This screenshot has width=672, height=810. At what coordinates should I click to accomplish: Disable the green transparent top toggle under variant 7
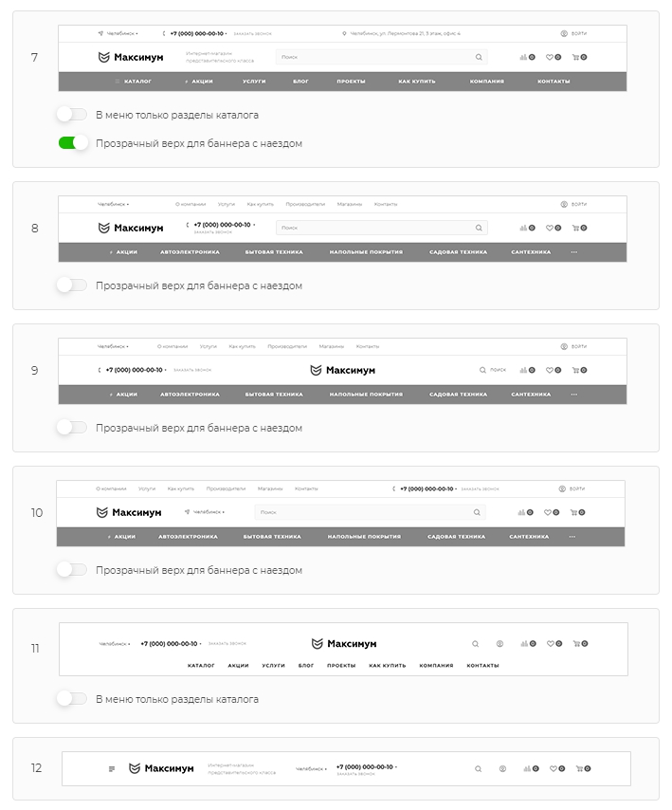[x=73, y=143]
